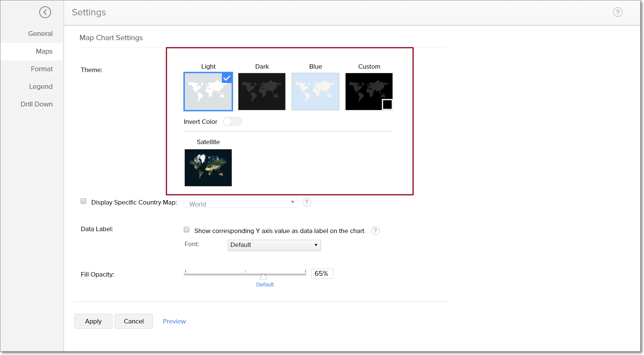Choose the Blue map theme thumbnail
This screenshot has height=355, width=644.
coord(315,92)
